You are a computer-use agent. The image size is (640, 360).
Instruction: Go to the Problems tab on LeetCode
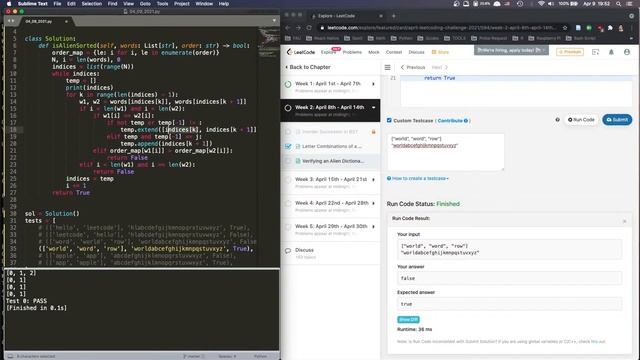click(x=352, y=52)
